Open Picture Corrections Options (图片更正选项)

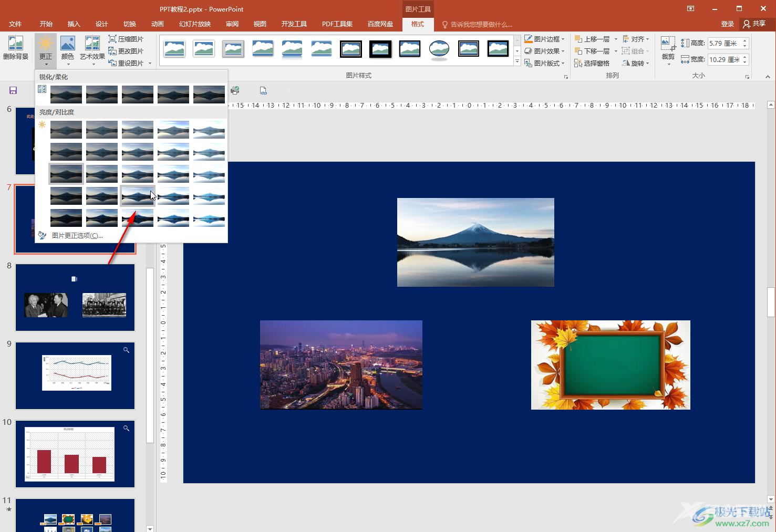(x=77, y=235)
